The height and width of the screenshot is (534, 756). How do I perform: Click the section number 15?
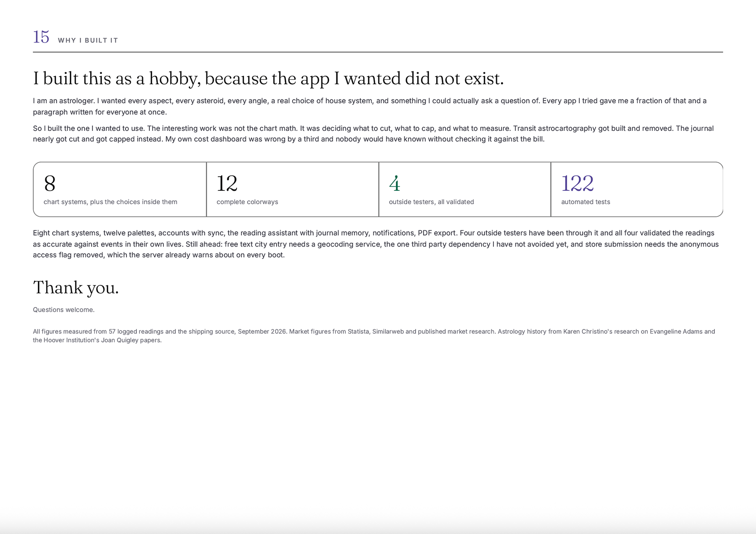[x=41, y=37]
